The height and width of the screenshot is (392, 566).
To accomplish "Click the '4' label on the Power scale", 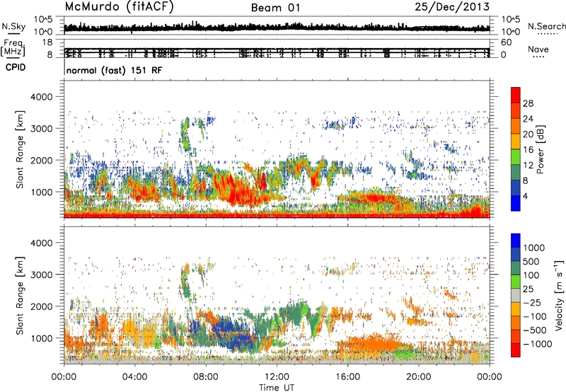I will (x=526, y=196).
